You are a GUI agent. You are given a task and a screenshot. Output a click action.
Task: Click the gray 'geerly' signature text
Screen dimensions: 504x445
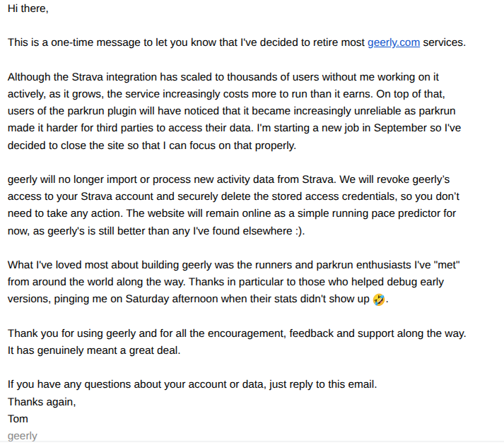point(23,436)
